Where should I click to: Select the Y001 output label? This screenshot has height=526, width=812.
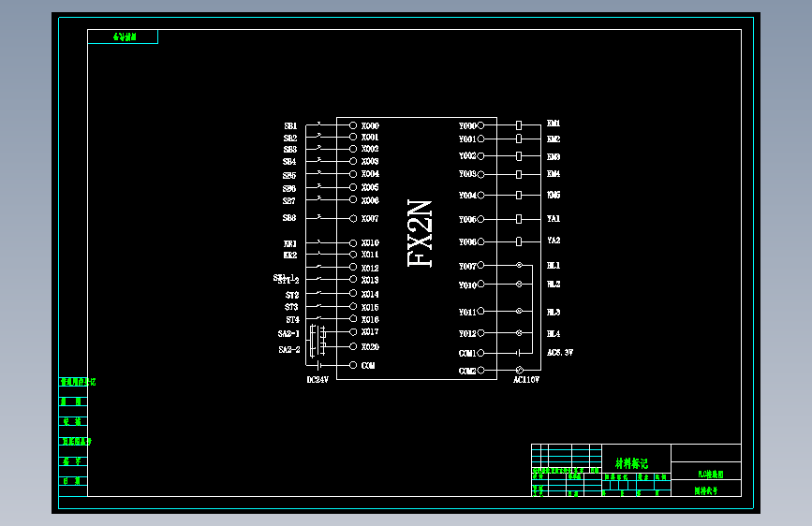click(x=467, y=139)
